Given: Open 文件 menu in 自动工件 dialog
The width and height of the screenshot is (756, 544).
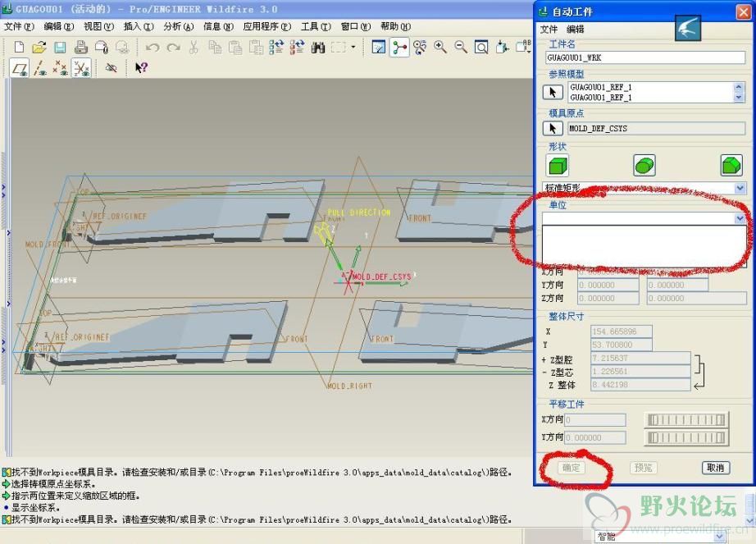Looking at the screenshot, I should point(549,30).
